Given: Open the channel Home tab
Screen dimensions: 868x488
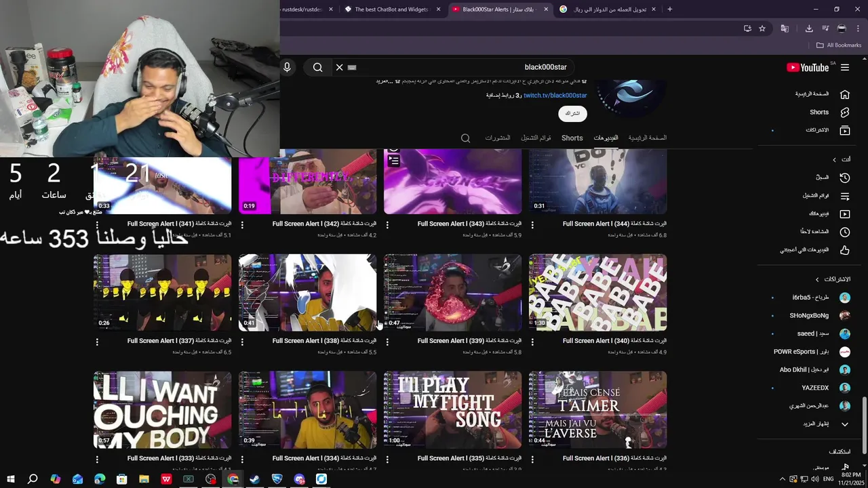Looking at the screenshot, I should [x=647, y=138].
